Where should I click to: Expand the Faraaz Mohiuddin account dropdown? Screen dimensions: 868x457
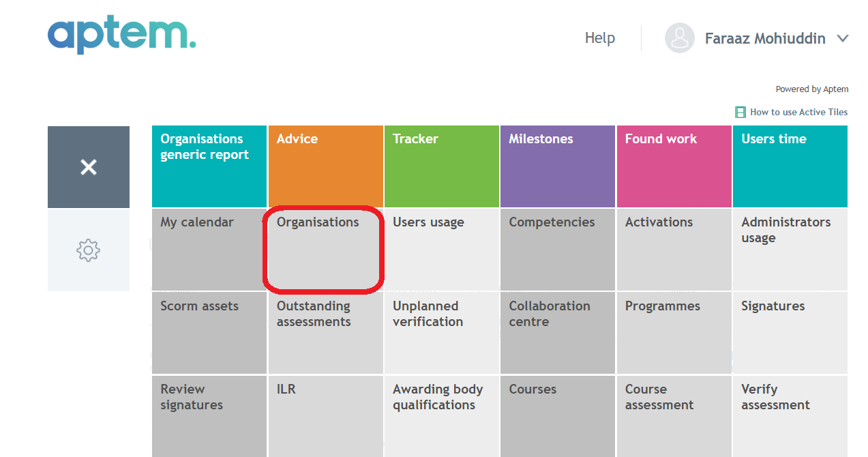coord(843,38)
